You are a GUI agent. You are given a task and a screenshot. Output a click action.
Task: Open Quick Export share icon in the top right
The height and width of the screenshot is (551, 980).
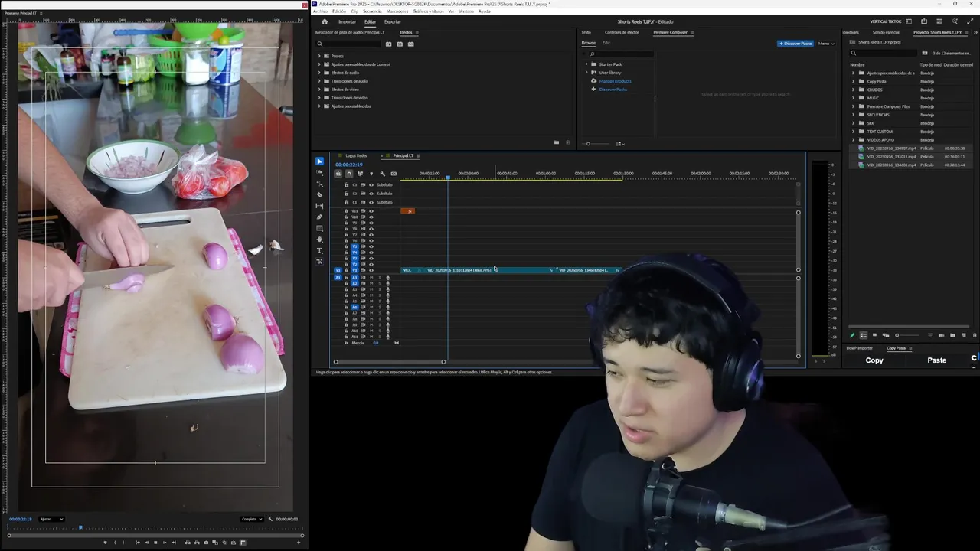(924, 21)
